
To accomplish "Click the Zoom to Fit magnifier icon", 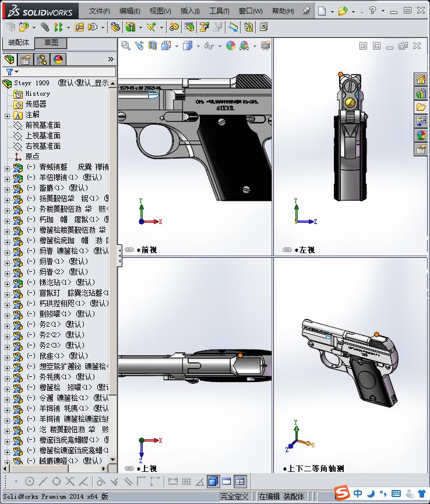I will pyautogui.click(x=126, y=45).
